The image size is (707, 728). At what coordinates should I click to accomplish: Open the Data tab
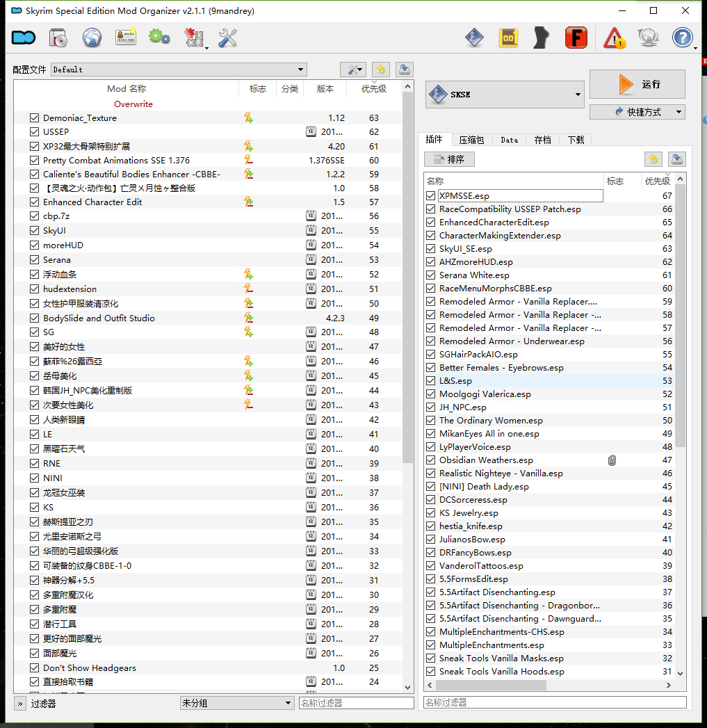pos(510,140)
